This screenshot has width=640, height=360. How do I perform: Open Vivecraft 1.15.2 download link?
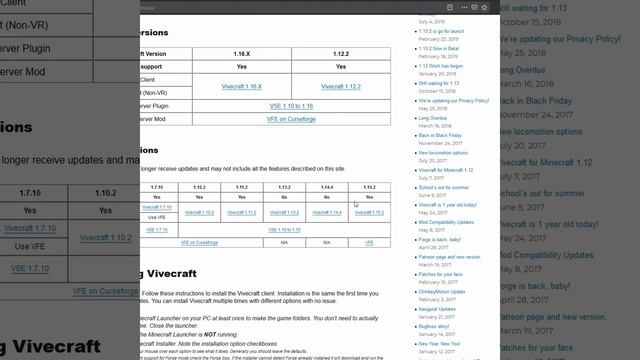pos(369,213)
